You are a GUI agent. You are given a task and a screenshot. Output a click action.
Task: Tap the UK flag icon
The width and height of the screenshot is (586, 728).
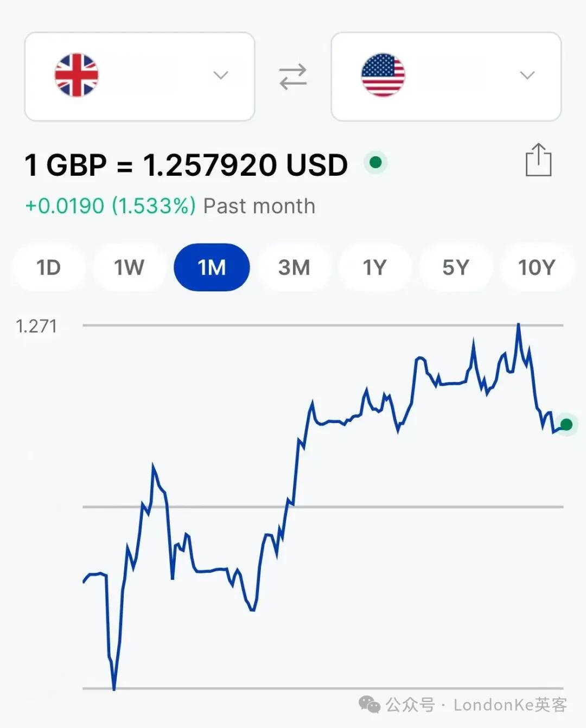click(x=77, y=75)
